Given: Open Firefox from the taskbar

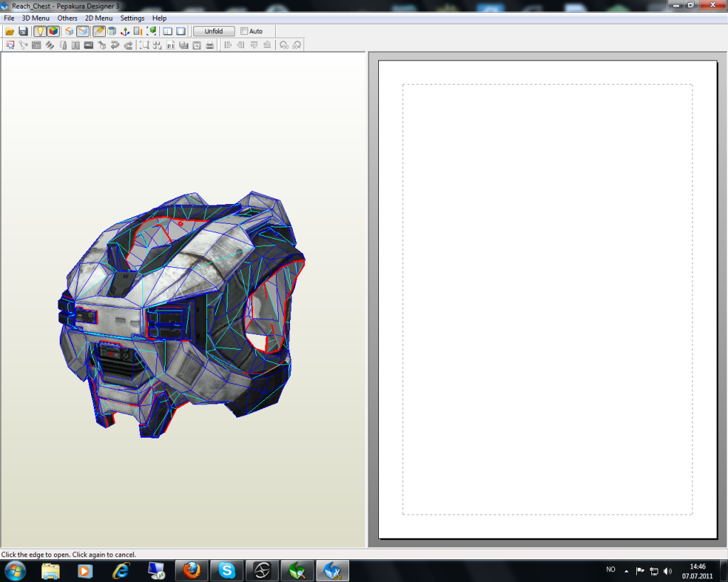Looking at the screenshot, I should [x=191, y=571].
